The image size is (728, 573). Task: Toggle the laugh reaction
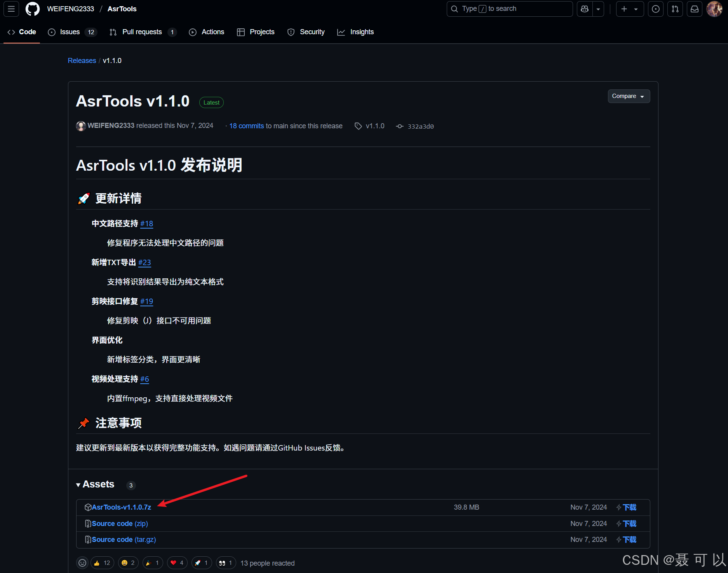pos(128,563)
